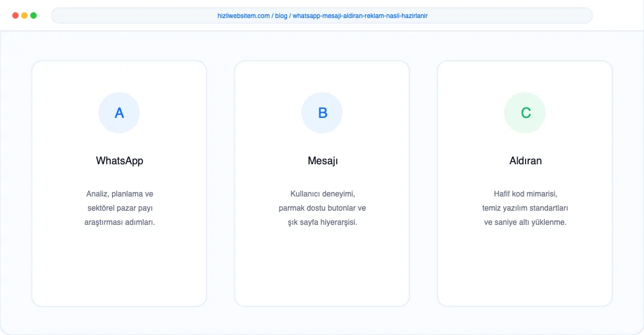Click the text 'şık sayfa hiyerarşisi.'
Image resolution: width=644 pixels, height=335 pixels.
coord(323,222)
